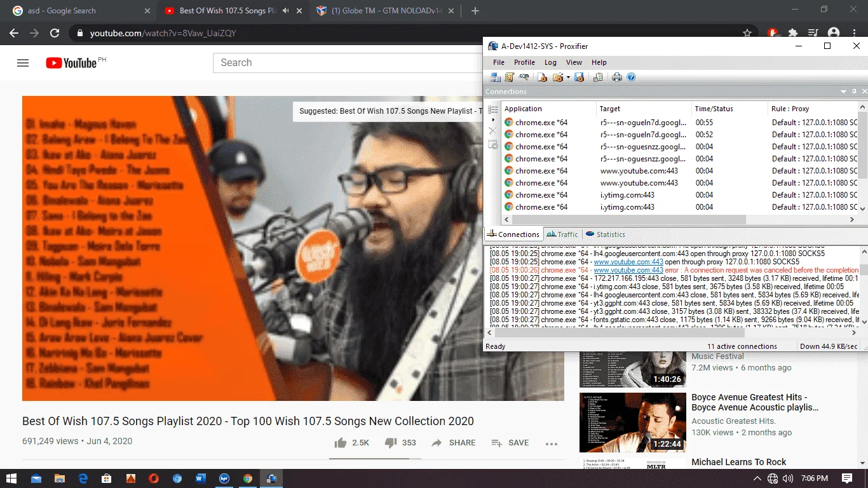Select the chrome.exe row with time 00:55

(x=680, y=123)
